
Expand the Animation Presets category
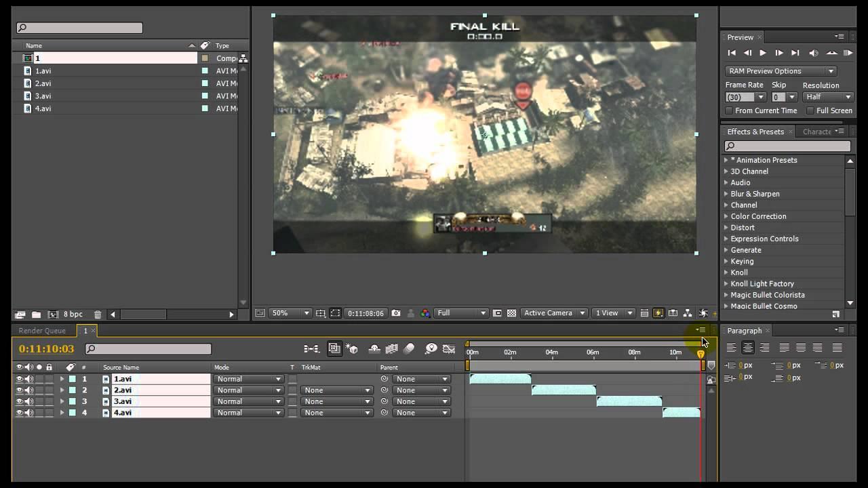coord(726,160)
